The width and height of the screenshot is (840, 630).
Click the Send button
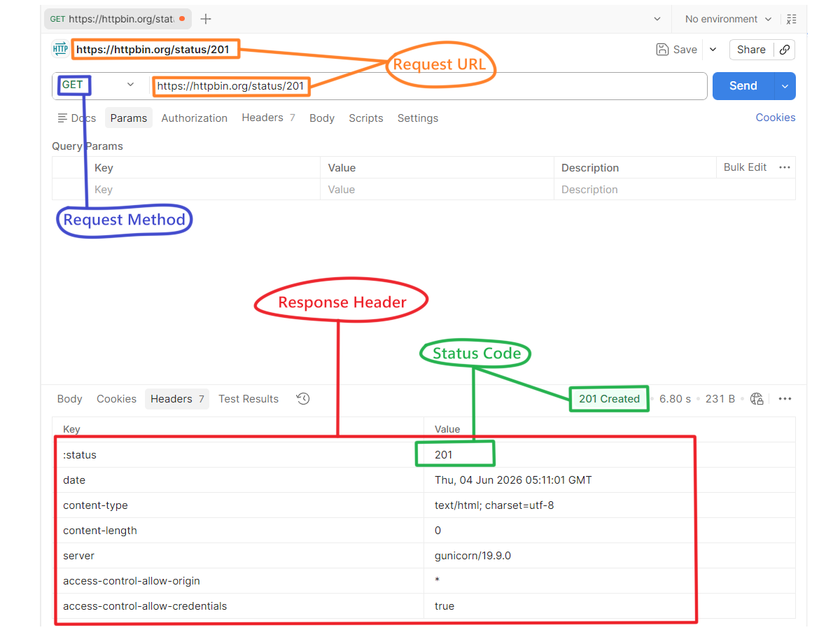point(743,86)
